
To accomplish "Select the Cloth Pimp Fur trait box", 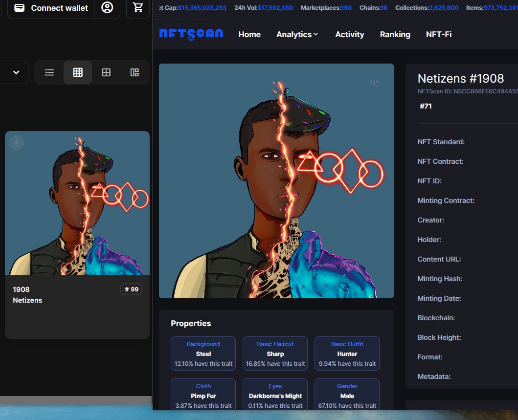I will click(203, 395).
